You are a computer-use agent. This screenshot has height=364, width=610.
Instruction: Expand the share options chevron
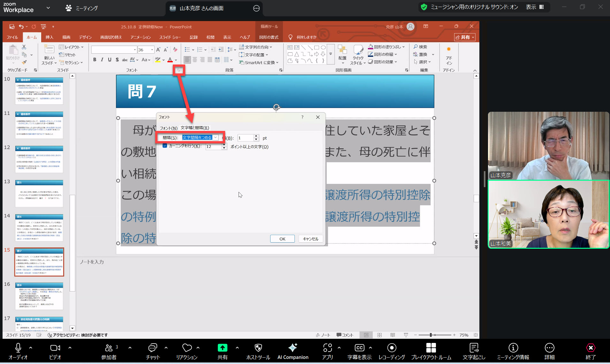point(237,347)
